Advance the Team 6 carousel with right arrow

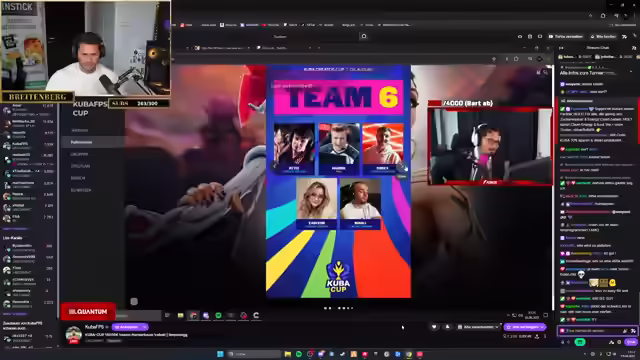[402, 167]
